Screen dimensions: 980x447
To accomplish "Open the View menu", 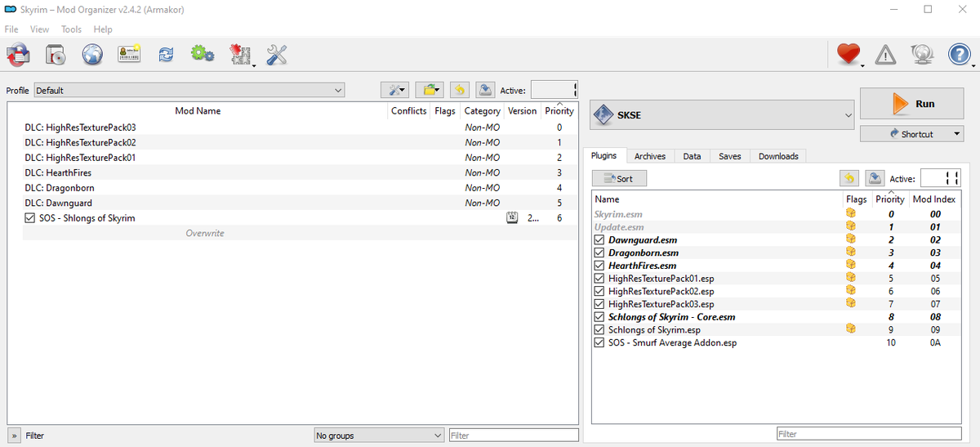I will (x=40, y=29).
